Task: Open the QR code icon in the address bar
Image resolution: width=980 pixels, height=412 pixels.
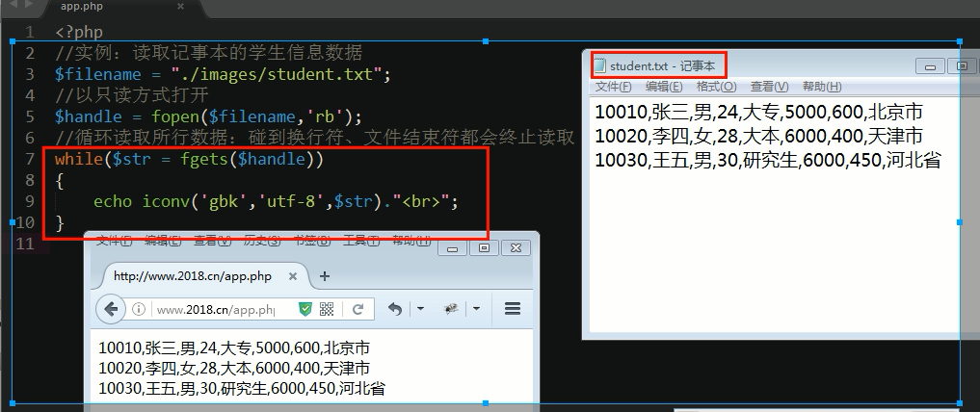Action: [327, 309]
